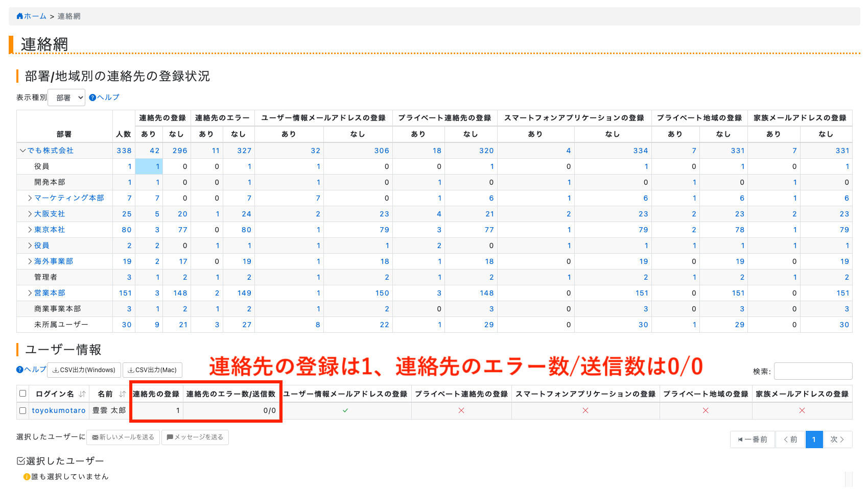Open the 表示種別 dropdown showing 部署

[x=66, y=97]
